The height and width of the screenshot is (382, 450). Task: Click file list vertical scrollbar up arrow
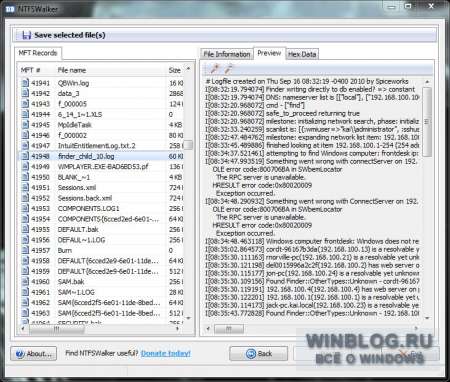click(188, 69)
